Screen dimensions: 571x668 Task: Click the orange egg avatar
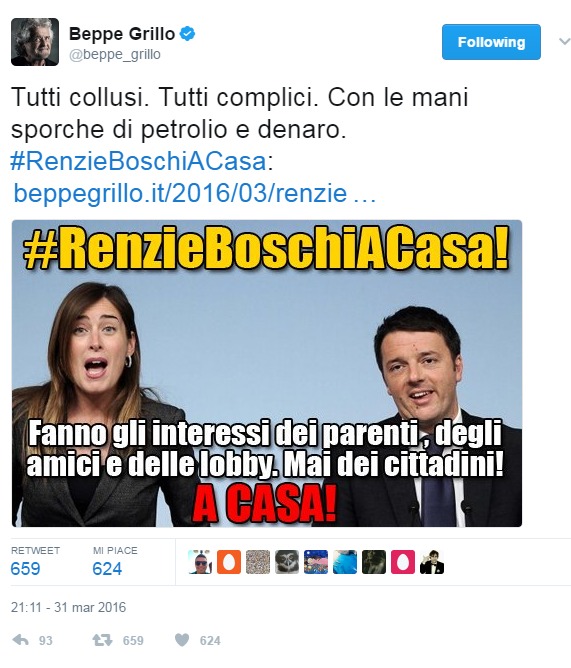229,561
